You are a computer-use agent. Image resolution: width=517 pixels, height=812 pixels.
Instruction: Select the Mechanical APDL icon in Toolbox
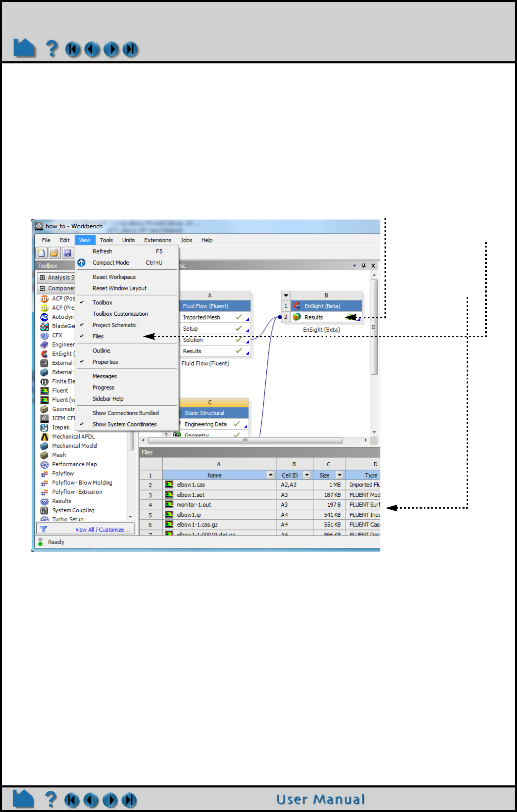pyautogui.click(x=44, y=437)
